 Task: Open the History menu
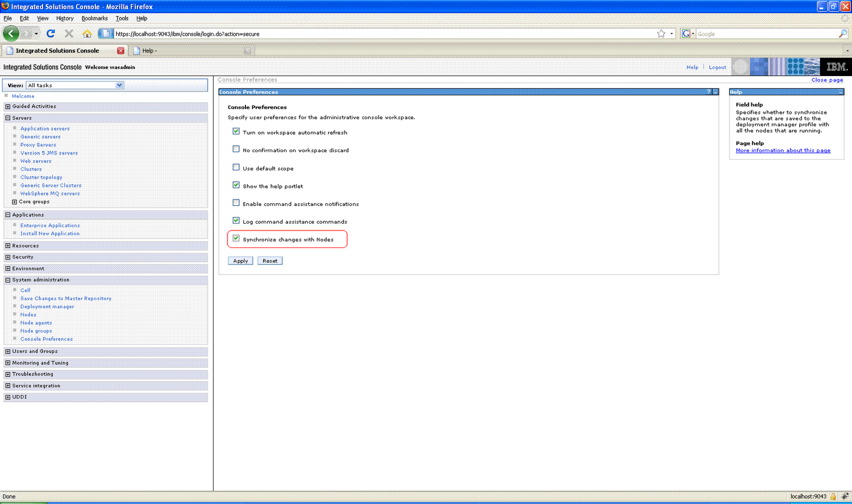pos(65,18)
